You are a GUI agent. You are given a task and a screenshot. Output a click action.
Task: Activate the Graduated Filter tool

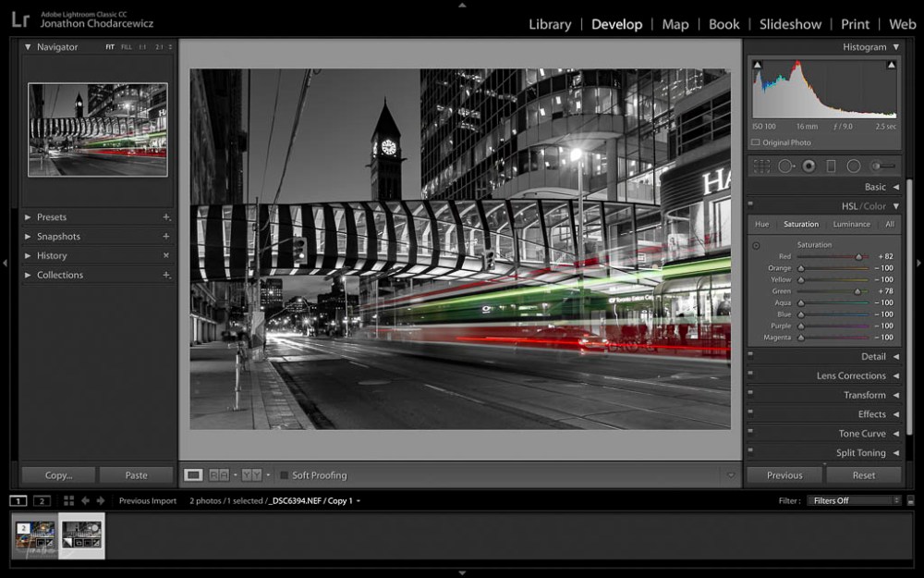click(x=831, y=166)
